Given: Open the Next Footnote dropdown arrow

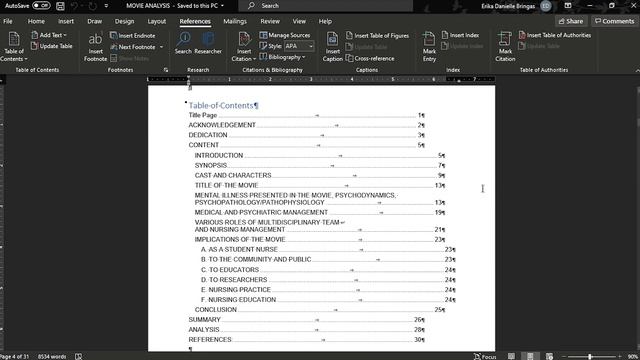Looking at the screenshot, I should click(161, 47).
